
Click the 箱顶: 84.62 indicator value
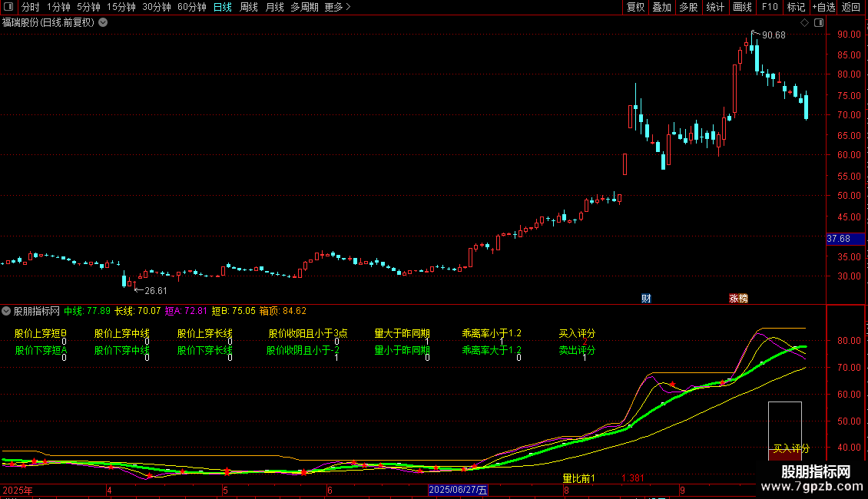[283, 311]
